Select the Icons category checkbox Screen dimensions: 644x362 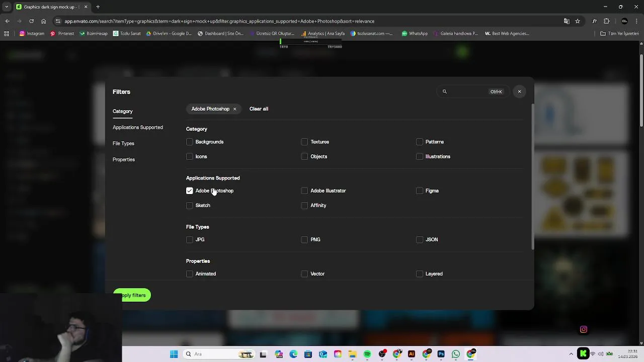[190, 156]
